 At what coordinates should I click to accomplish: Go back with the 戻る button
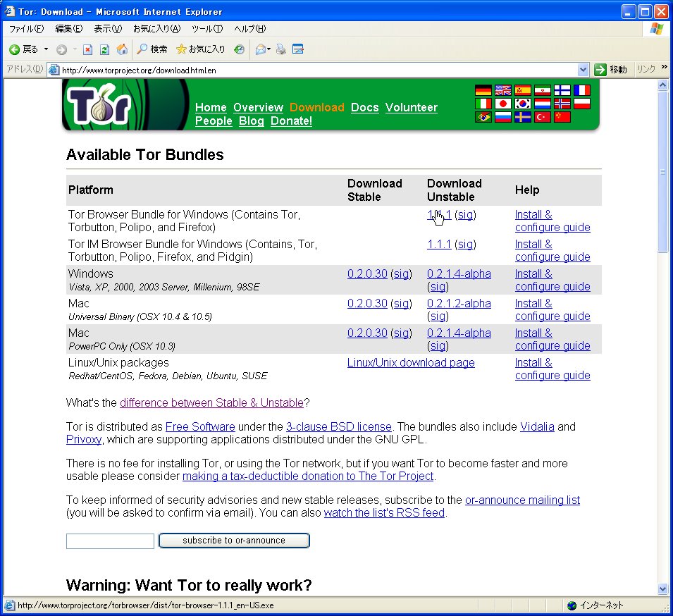(x=23, y=49)
